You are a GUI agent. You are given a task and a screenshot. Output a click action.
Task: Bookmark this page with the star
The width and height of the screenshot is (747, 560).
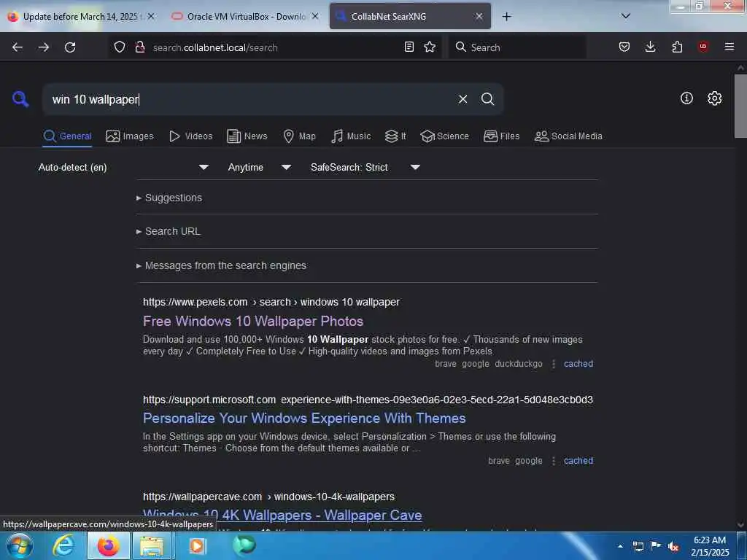430,47
